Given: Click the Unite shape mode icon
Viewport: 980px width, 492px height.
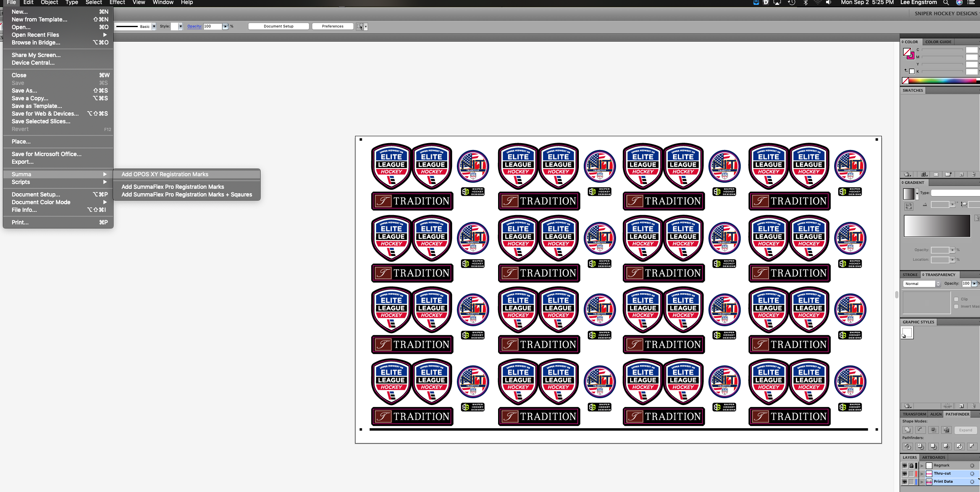Looking at the screenshot, I should 907,430.
